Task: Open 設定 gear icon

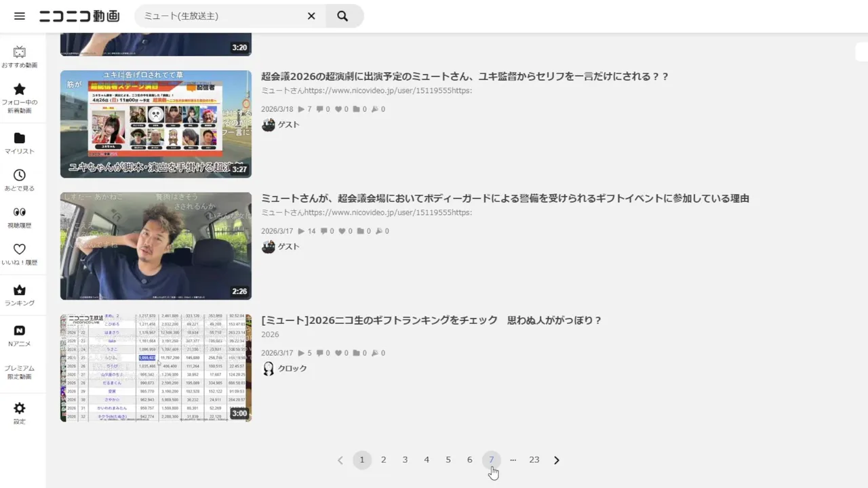Action: click(x=20, y=408)
